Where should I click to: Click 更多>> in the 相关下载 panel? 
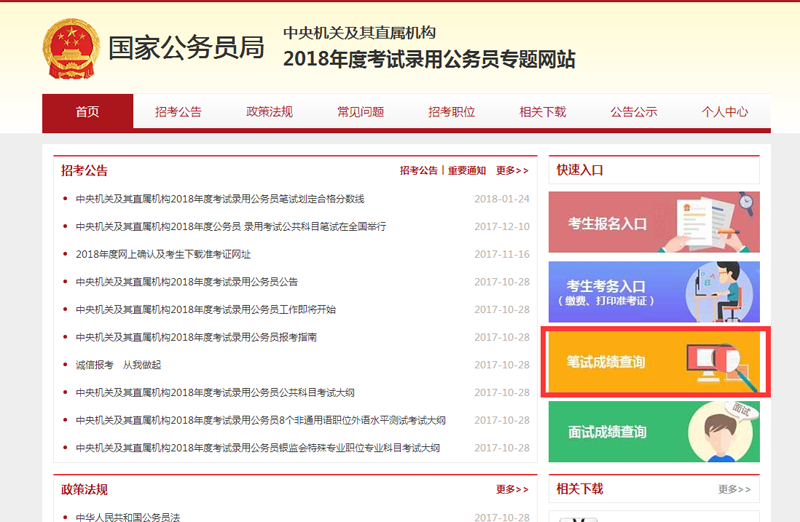[735, 489]
